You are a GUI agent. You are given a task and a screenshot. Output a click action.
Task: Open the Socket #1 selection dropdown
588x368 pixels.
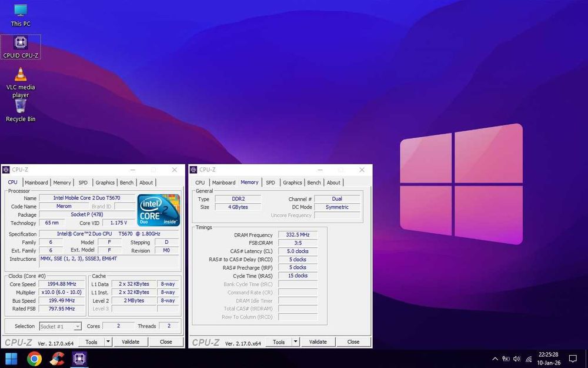click(x=61, y=326)
